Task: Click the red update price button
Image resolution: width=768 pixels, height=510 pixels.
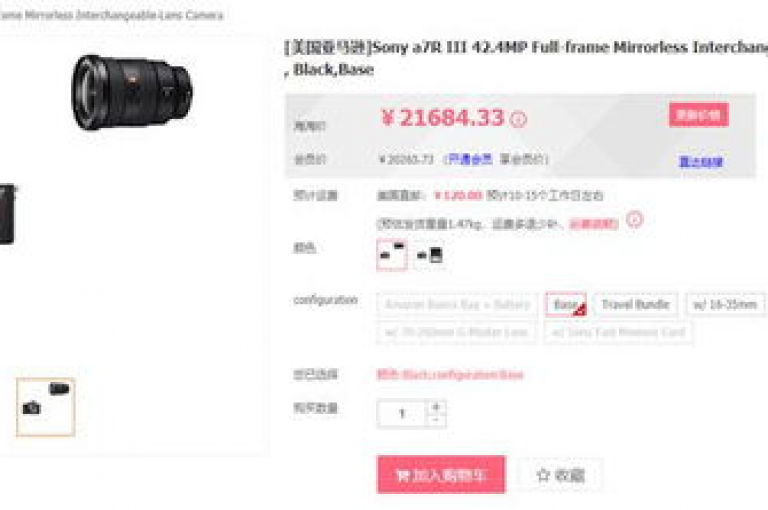Action: [x=699, y=115]
